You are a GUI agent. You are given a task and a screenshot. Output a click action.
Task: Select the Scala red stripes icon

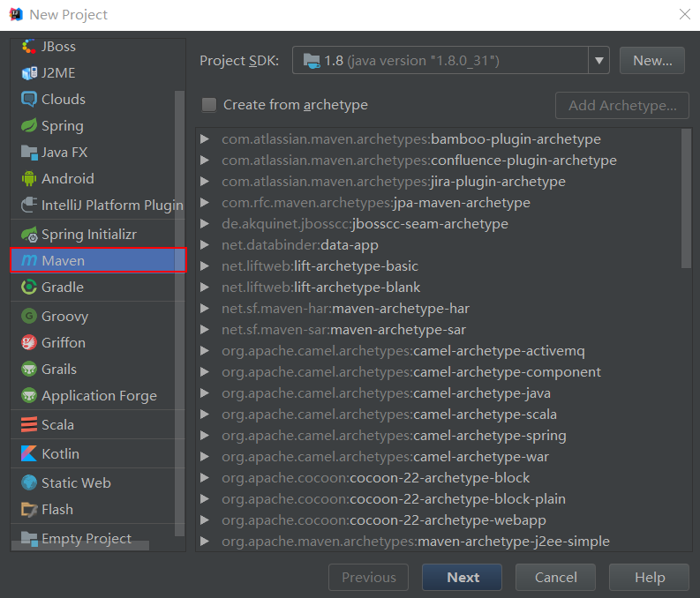click(x=29, y=424)
